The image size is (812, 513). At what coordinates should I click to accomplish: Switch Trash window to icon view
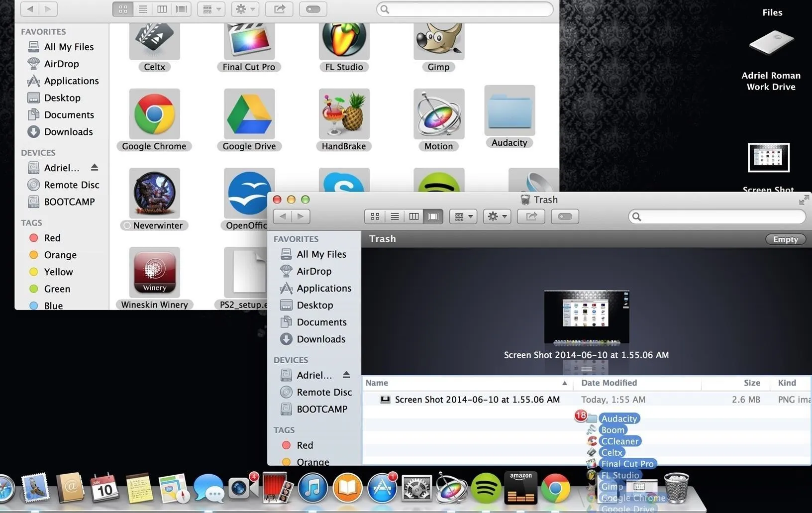click(375, 216)
